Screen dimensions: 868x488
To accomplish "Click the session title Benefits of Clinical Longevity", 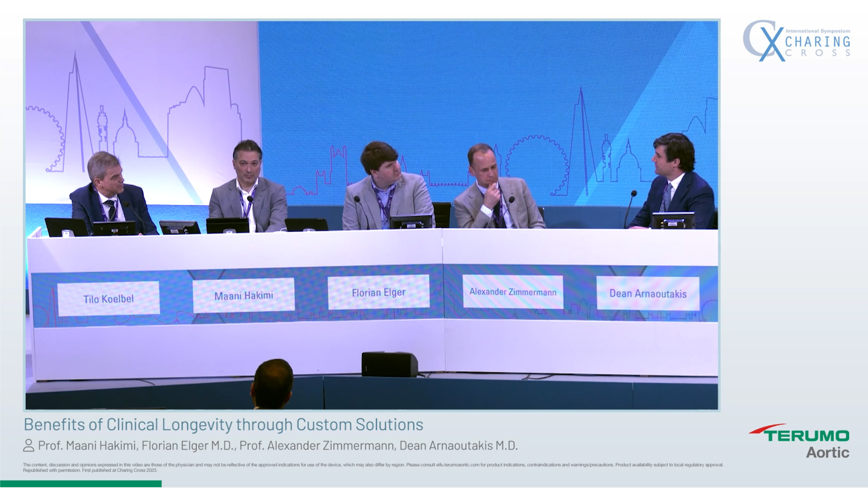I will pos(224,425).
